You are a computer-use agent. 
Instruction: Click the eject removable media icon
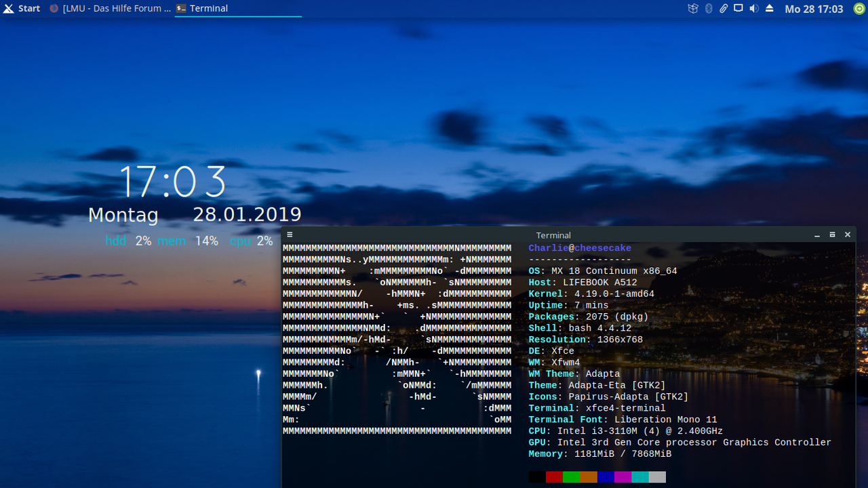(769, 9)
